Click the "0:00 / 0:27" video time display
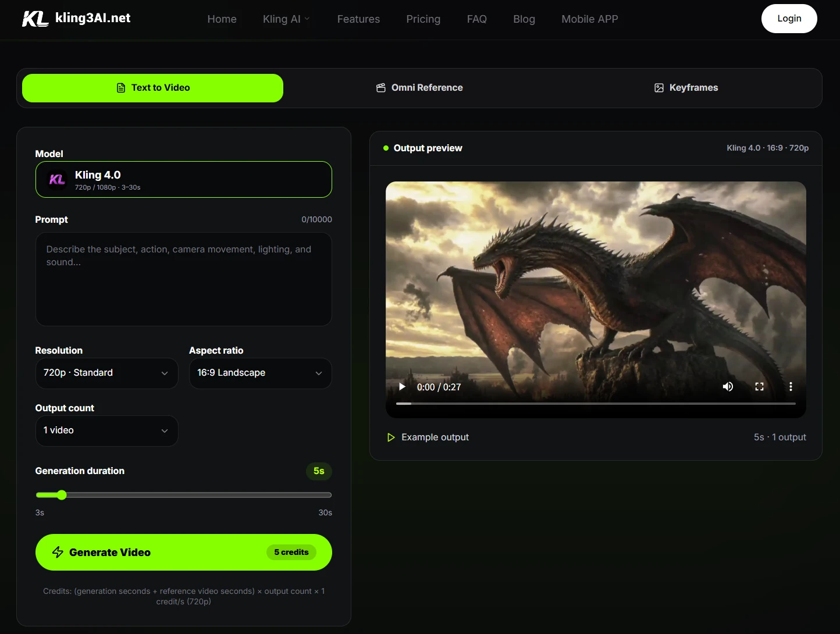This screenshot has width=840, height=634. pyautogui.click(x=439, y=387)
